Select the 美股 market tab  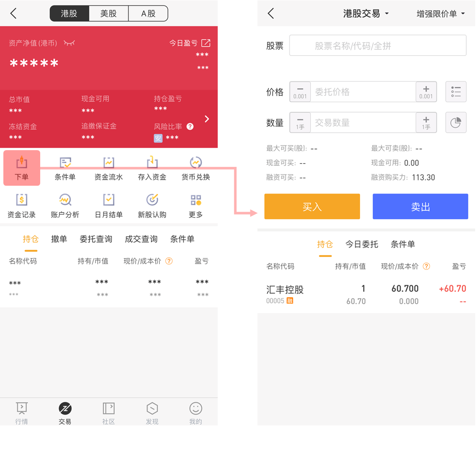click(x=109, y=13)
